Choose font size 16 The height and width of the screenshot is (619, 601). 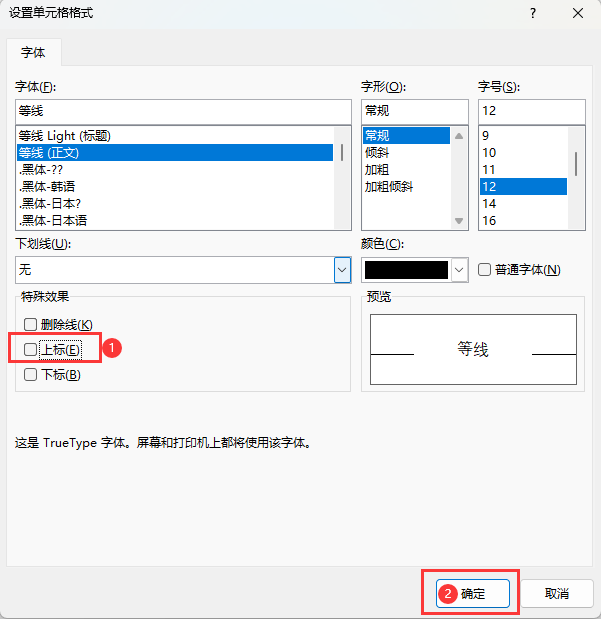pyautogui.click(x=523, y=220)
